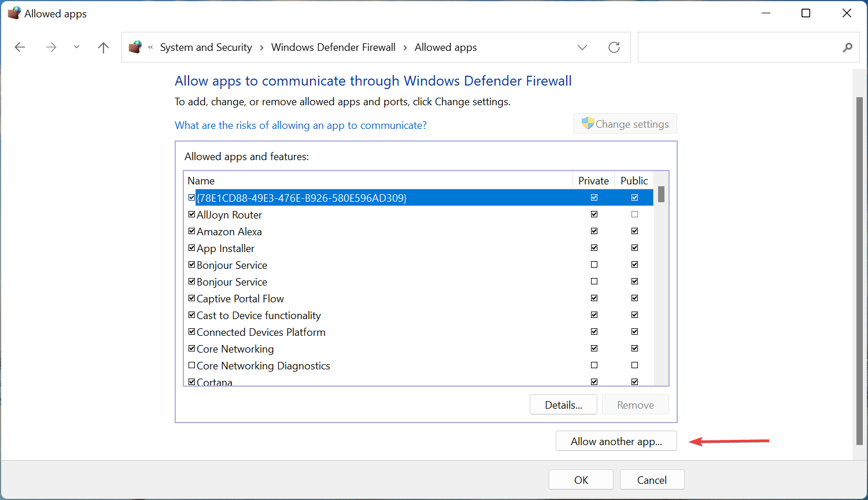Disable Public for App Installer
Screen dimensions: 868x500
pos(634,248)
